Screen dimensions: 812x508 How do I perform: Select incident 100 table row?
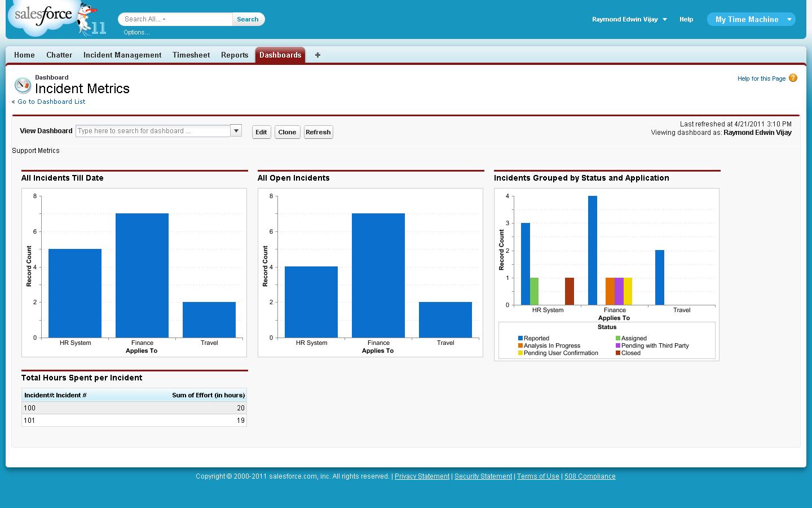pyautogui.click(x=134, y=408)
